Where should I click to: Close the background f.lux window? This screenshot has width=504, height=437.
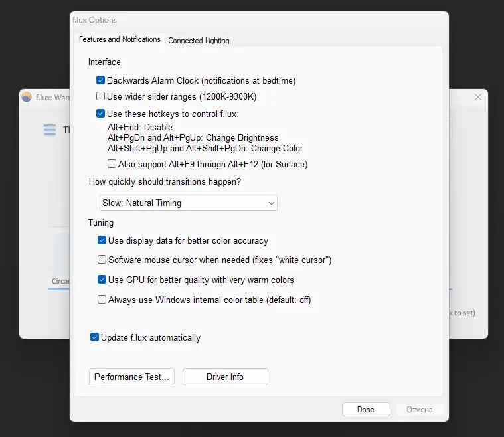478,97
